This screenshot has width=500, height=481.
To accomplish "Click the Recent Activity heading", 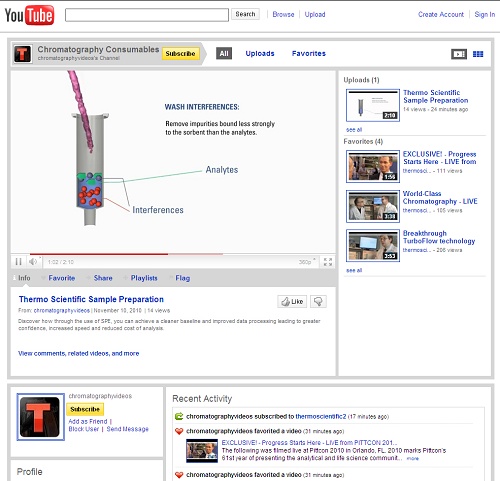I will 202,399.
